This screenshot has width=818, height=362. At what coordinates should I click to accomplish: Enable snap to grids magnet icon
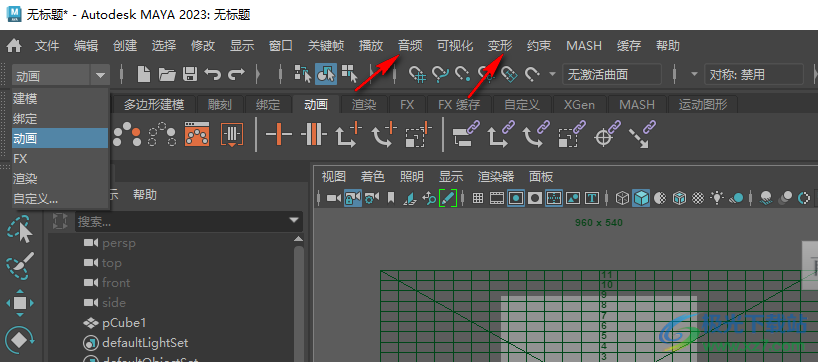416,75
